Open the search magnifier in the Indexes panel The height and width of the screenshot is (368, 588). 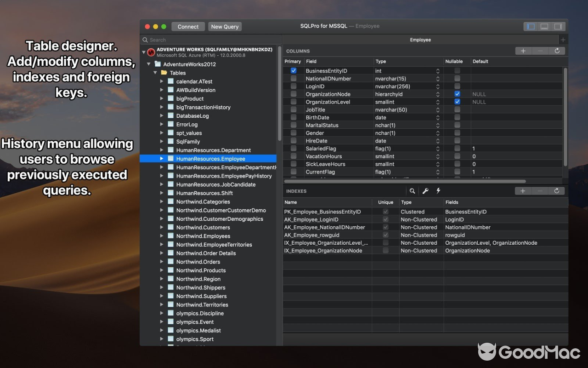click(412, 190)
